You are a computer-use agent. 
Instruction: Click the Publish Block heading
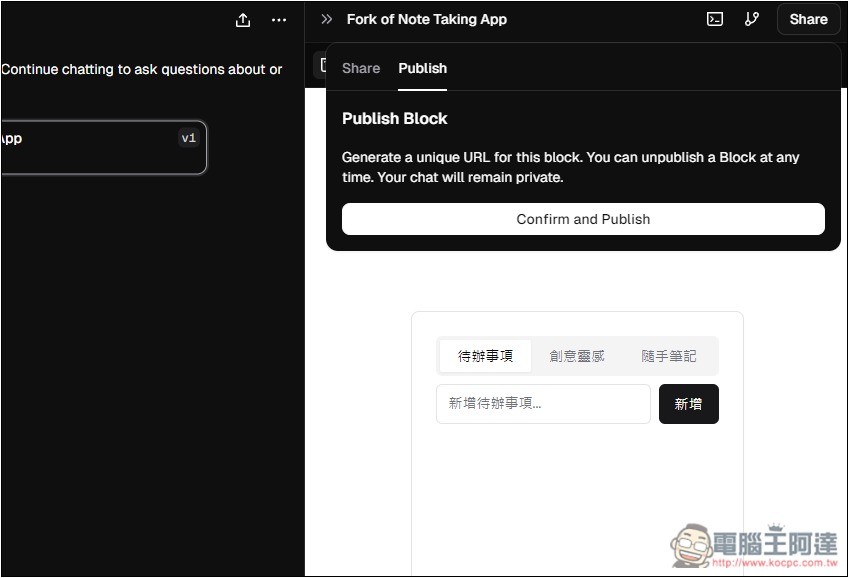click(395, 119)
